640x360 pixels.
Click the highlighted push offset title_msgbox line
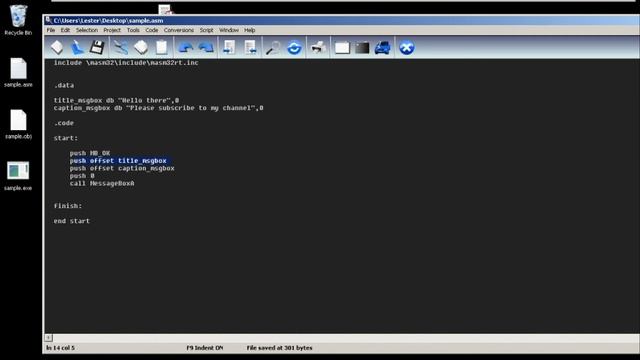pos(118,161)
